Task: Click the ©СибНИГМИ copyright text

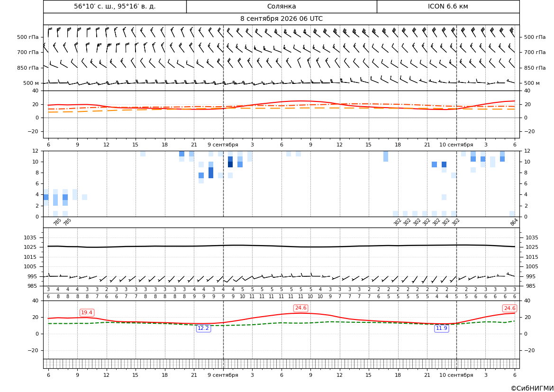Action: pyautogui.click(x=532, y=389)
